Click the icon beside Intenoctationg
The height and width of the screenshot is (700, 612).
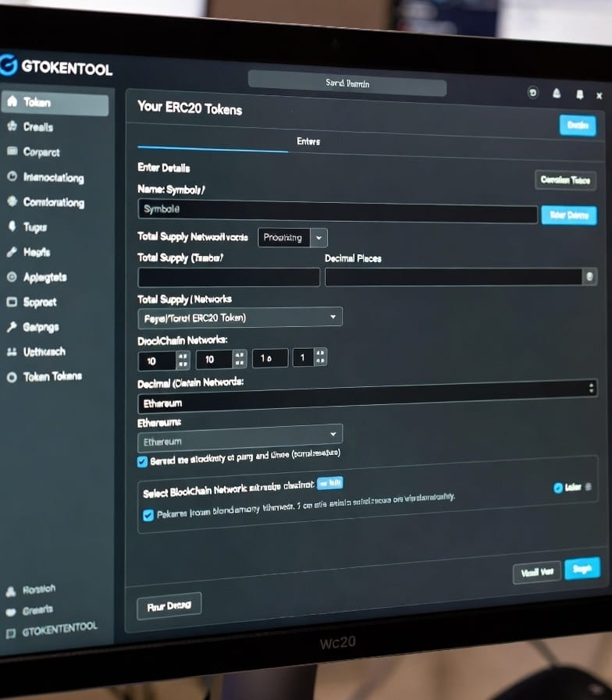pos(12,176)
